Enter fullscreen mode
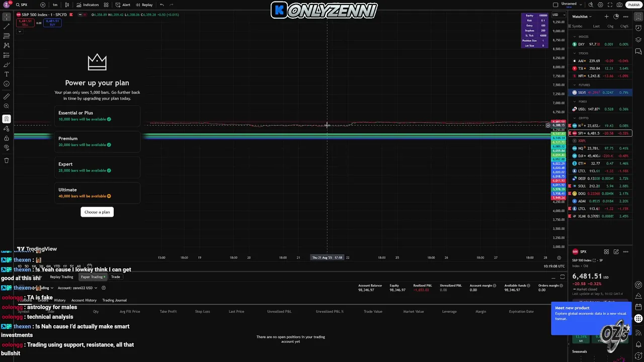The image size is (644, 362). pos(610,5)
